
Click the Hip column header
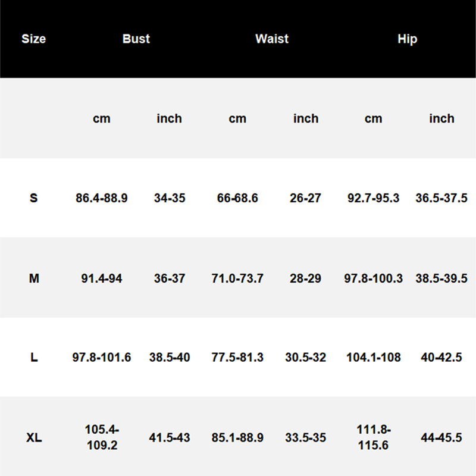(x=408, y=39)
